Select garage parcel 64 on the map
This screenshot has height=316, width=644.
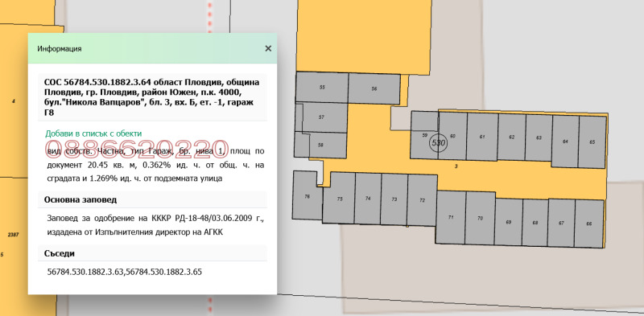tap(565, 142)
